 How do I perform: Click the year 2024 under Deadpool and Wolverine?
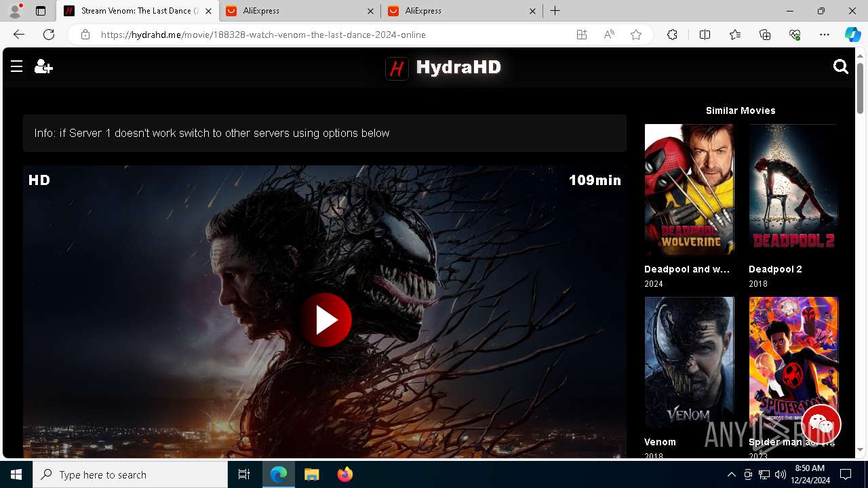click(654, 284)
